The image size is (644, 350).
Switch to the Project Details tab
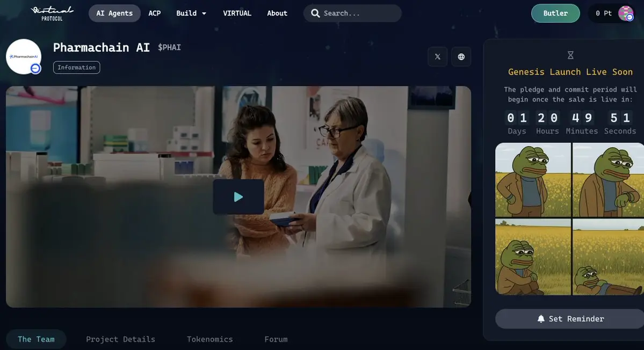point(120,339)
